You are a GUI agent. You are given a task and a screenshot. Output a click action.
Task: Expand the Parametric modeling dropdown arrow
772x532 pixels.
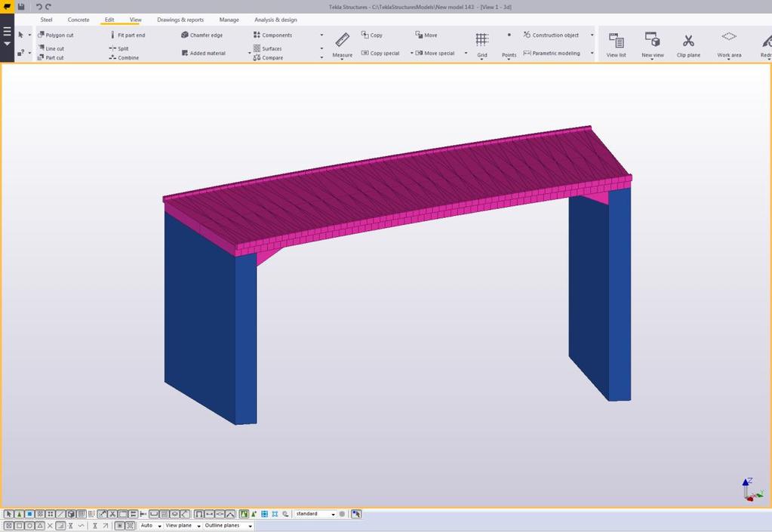[x=592, y=53]
